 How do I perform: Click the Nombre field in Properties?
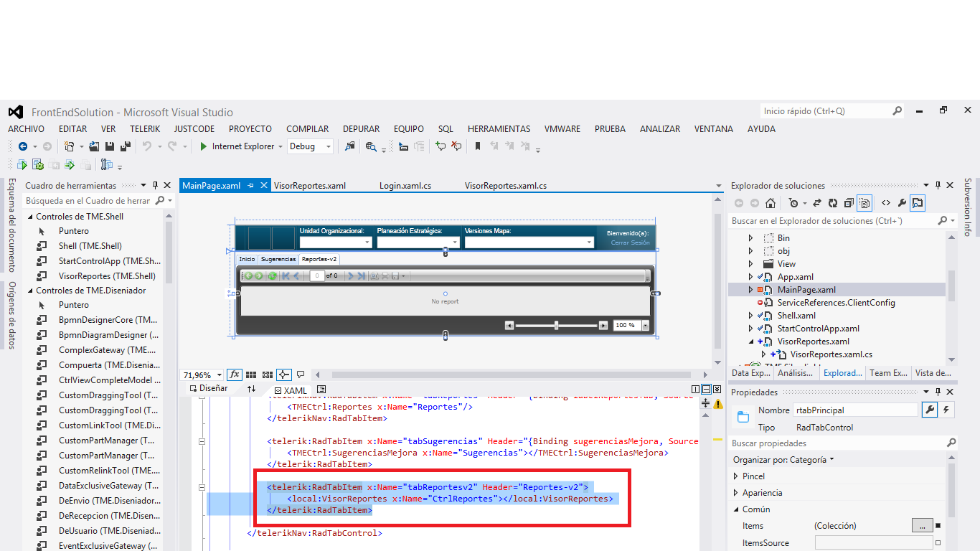coord(854,410)
